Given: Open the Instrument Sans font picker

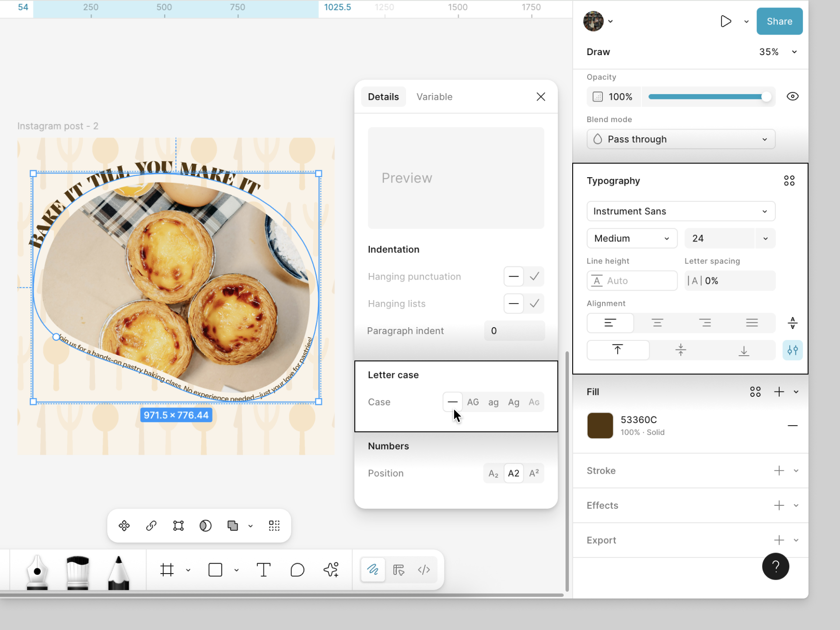Looking at the screenshot, I should [681, 211].
